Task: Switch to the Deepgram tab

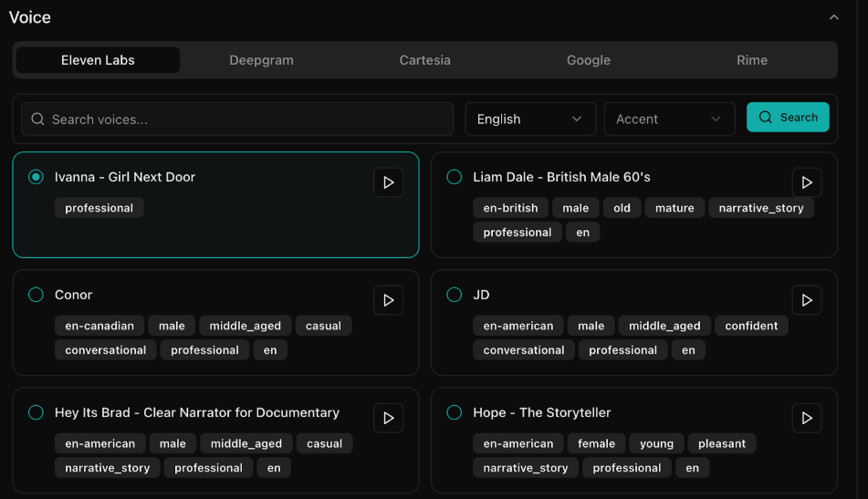Action: [x=261, y=59]
